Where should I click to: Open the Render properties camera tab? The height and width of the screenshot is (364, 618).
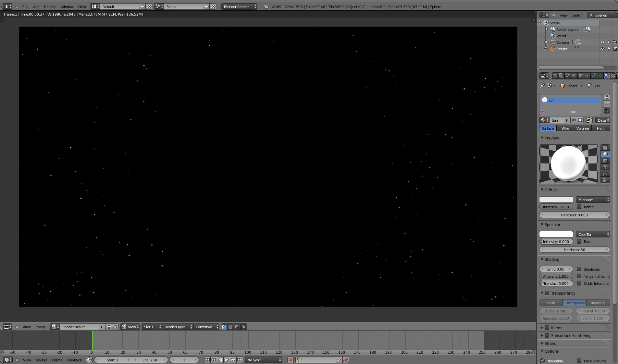[555, 76]
